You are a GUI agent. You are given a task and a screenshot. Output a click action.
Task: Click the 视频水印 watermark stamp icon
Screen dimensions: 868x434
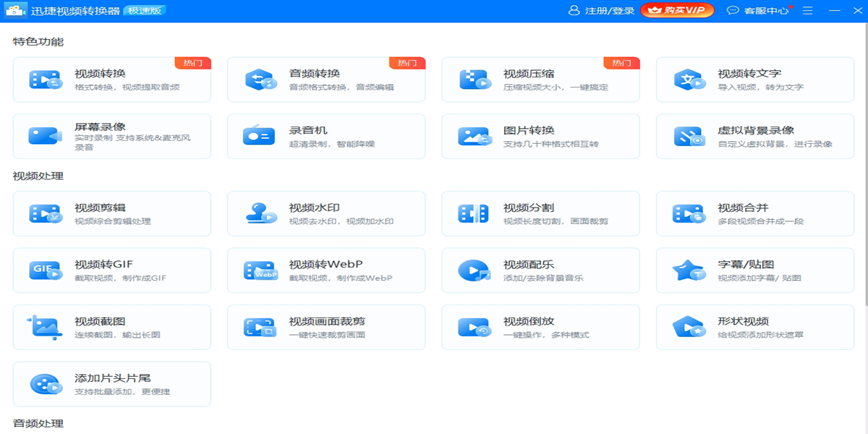point(260,213)
